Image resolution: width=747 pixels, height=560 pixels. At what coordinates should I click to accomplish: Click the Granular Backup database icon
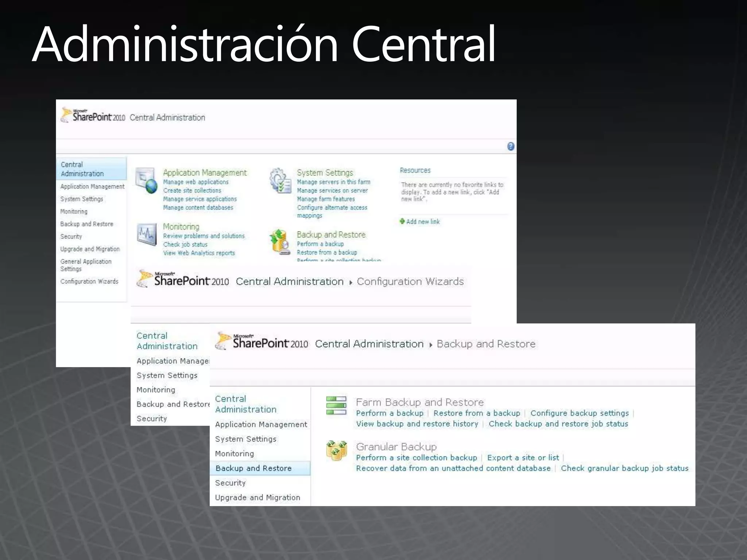(x=336, y=450)
